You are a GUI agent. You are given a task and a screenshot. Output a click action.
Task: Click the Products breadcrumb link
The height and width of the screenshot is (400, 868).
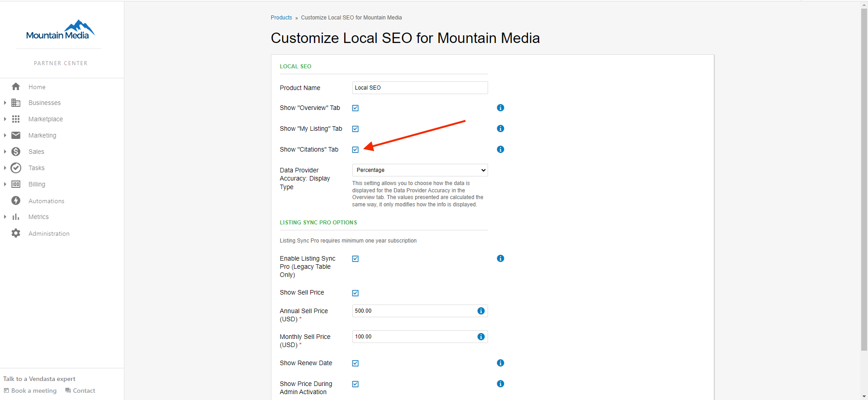tap(281, 18)
